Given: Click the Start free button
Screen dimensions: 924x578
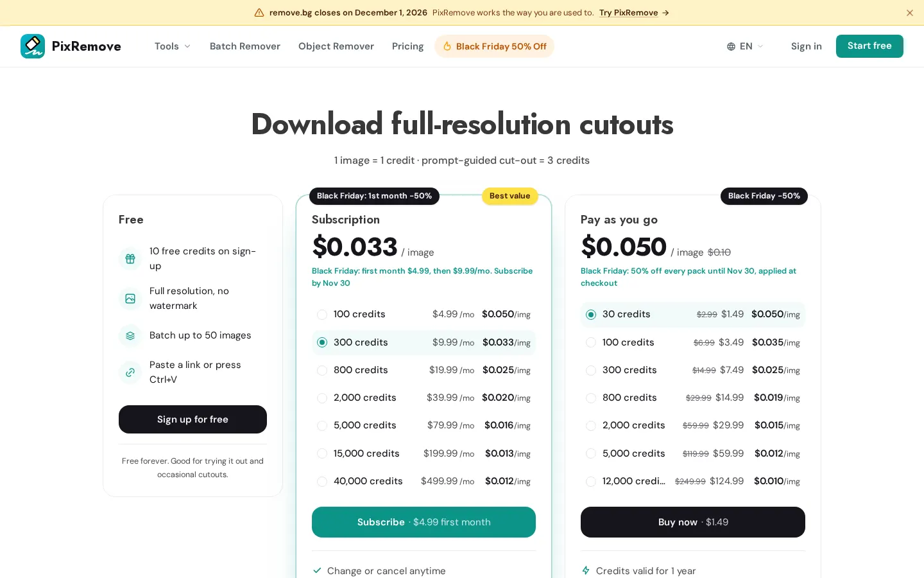Looking at the screenshot, I should coord(869,46).
